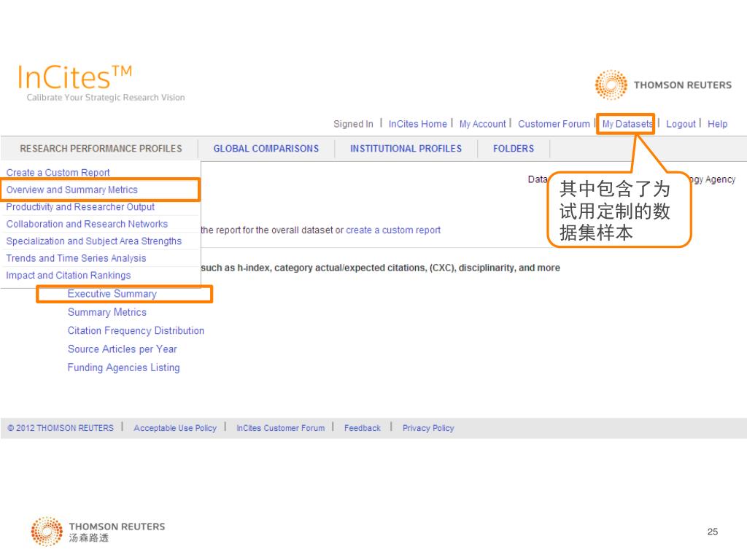Open the Summary Metrics report
The image size is (747, 560).
coord(107,312)
